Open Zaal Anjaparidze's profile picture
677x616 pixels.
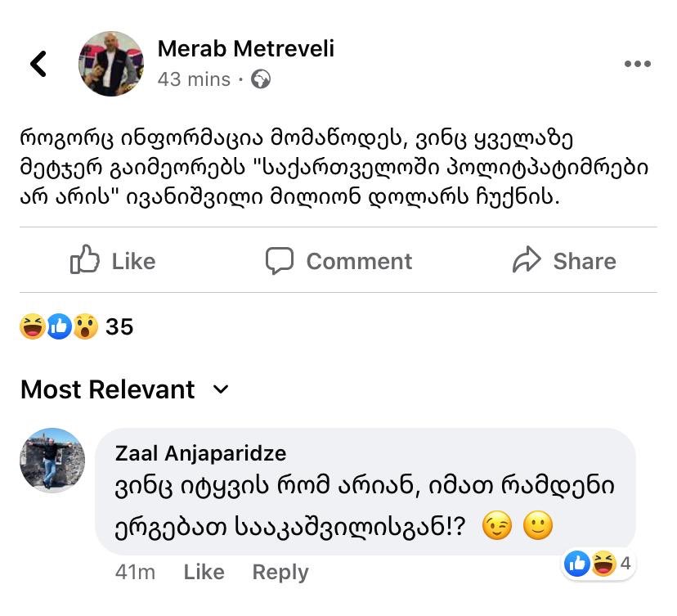(52, 460)
